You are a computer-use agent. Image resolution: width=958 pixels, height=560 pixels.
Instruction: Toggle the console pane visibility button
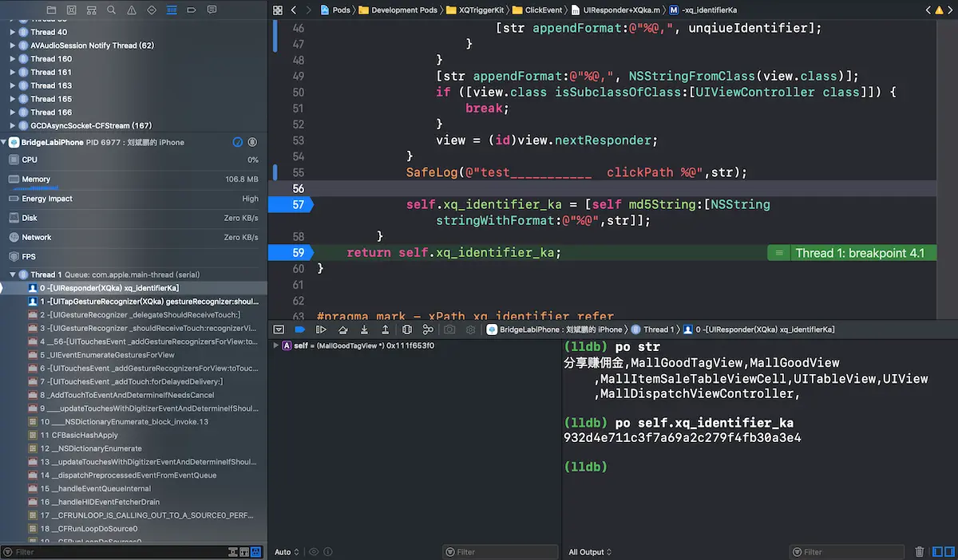pyautogui.click(x=952, y=552)
